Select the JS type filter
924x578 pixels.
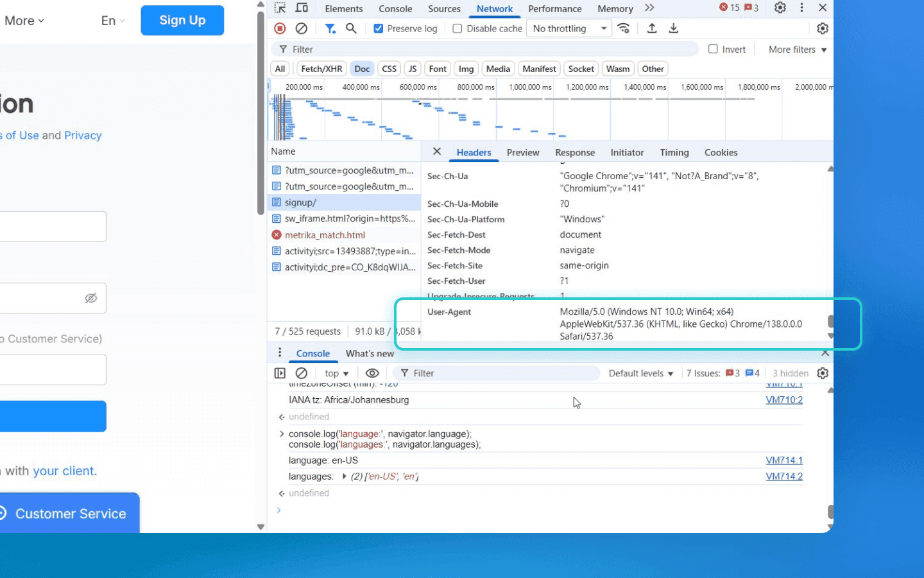(413, 69)
